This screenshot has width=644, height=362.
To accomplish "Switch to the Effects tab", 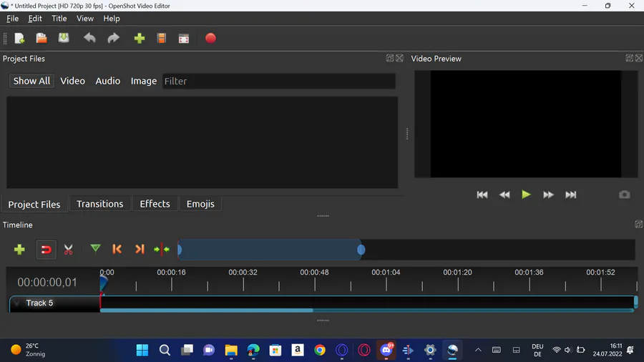I will point(155,204).
